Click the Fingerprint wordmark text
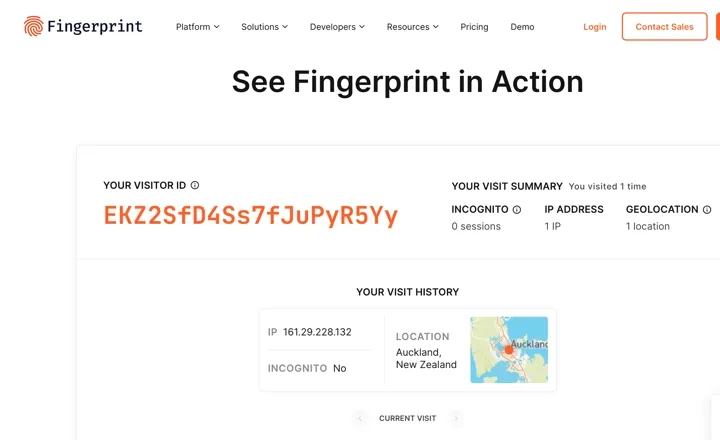Image resolution: width=720 pixels, height=440 pixels. [95, 27]
